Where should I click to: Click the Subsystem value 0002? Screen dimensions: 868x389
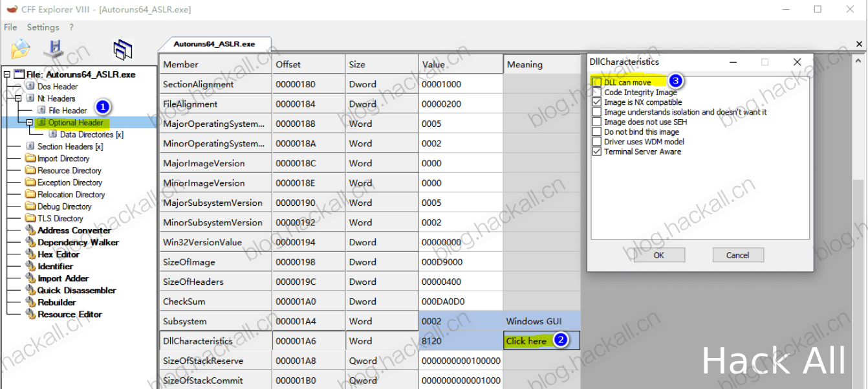pos(461,321)
